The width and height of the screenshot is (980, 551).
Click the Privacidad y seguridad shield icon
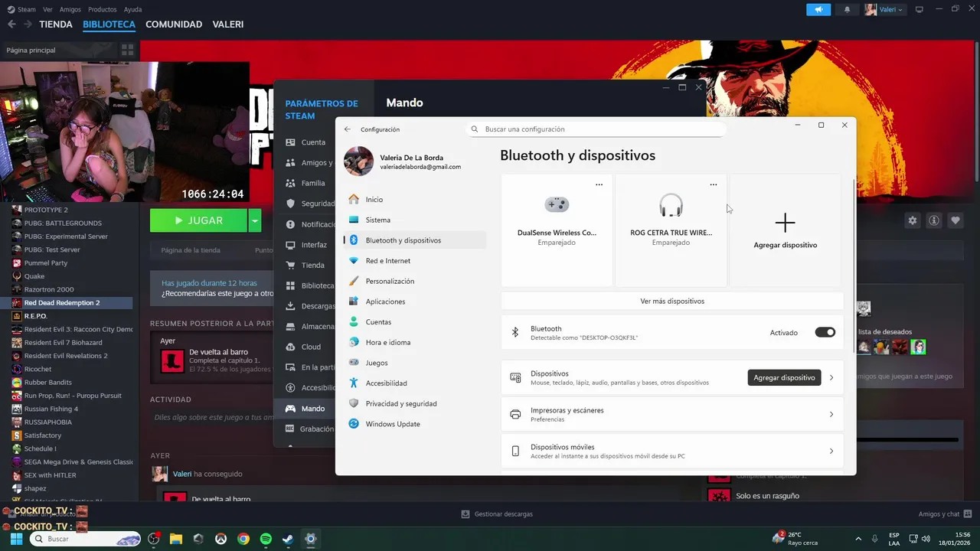pyautogui.click(x=354, y=403)
